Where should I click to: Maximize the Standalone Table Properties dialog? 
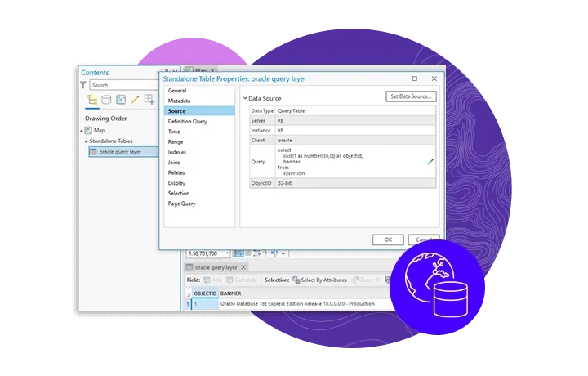(414, 78)
